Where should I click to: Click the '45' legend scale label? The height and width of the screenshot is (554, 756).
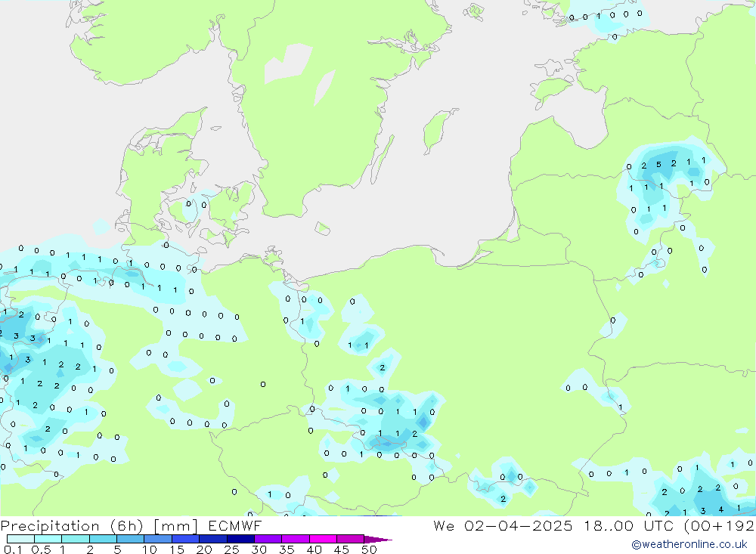tap(342, 549)
